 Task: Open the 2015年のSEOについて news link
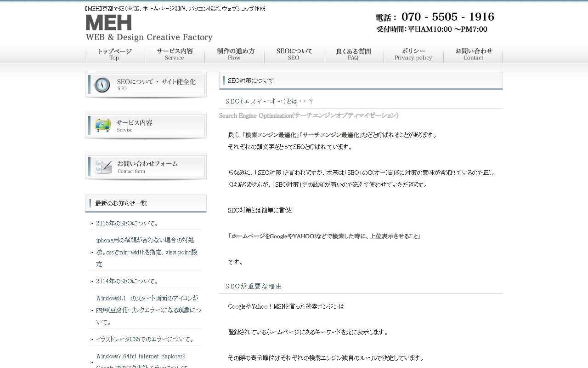click(x=127, y=223)
